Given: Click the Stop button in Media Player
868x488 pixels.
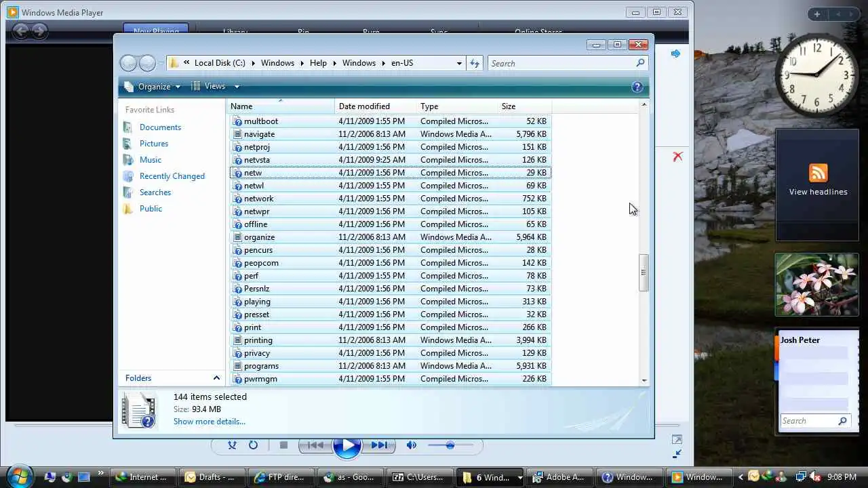Looking at the screenshot, I should 283,445.
